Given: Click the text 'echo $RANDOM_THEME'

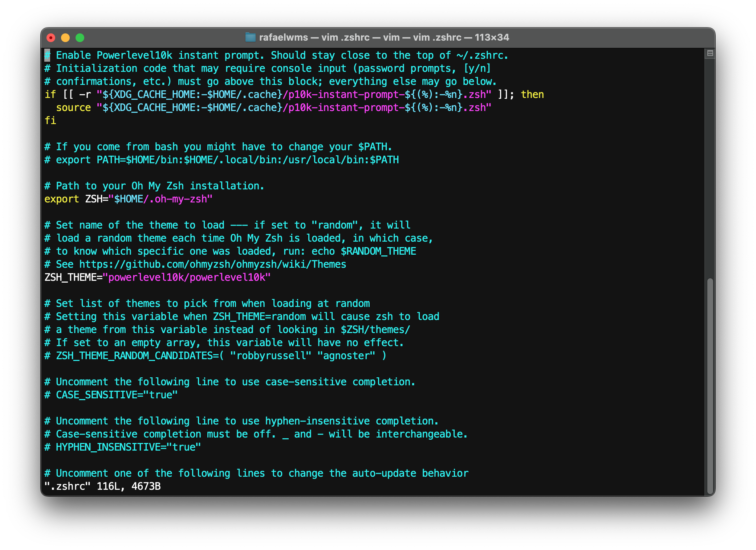Looking at the screenshot, I should (x=364, y=251).
